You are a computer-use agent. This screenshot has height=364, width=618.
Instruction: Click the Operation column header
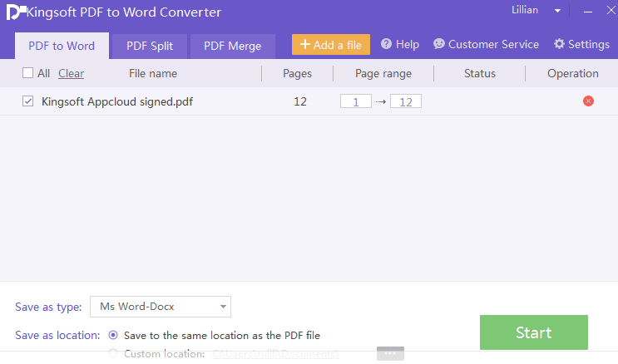tap(573, 73)
